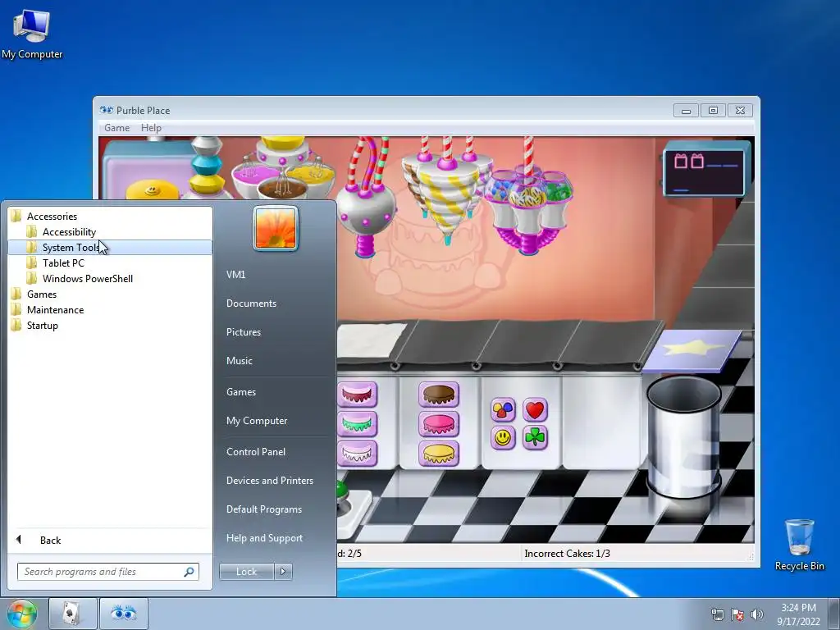Click the Lock button
The image size is (840, 630).
pyautogui.click(x=246, y=572)
